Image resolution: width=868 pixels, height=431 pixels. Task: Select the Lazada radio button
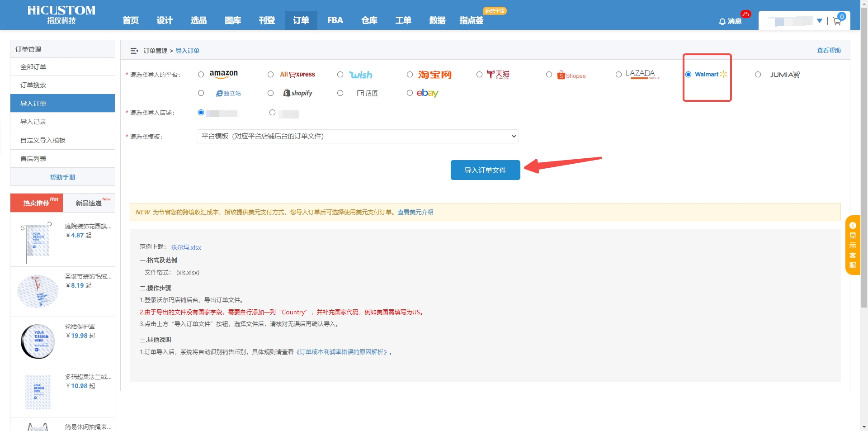[619, 75]
